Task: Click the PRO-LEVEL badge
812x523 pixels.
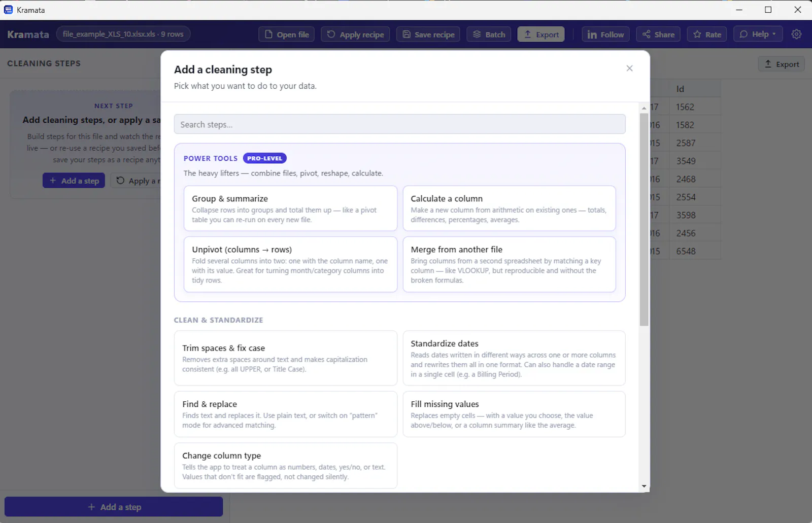Action: pyautogui.click(x=264, y=158)
